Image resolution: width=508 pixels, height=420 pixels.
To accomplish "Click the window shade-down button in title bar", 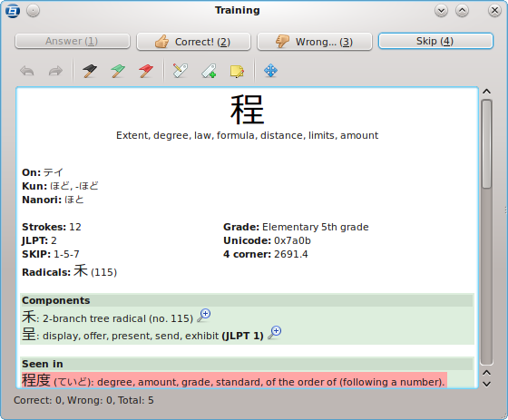I will click(x=441, y=11).
